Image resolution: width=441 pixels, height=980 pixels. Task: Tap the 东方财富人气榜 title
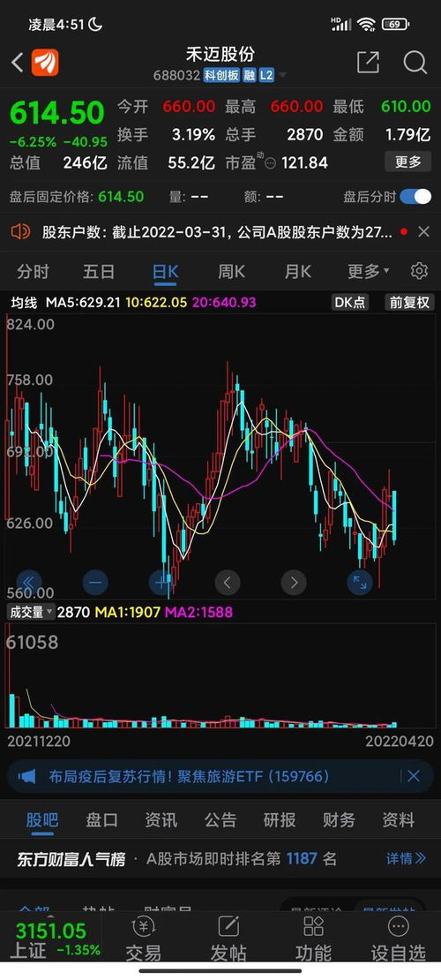click(x=71, y=859)
